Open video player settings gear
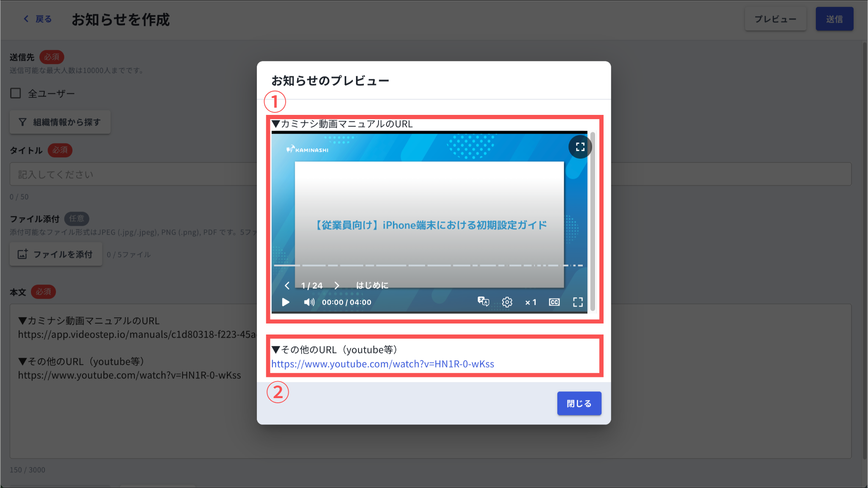This screenshot has height=488, width=868. 507,302
